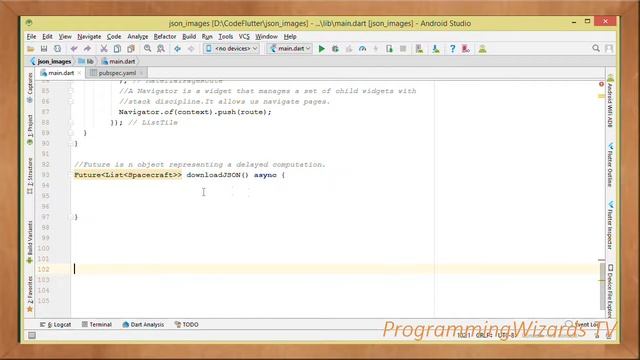This screenshot has height=360, width=640.
Task: Click the error indicator at editor top-right
Action: coord(601,84)
